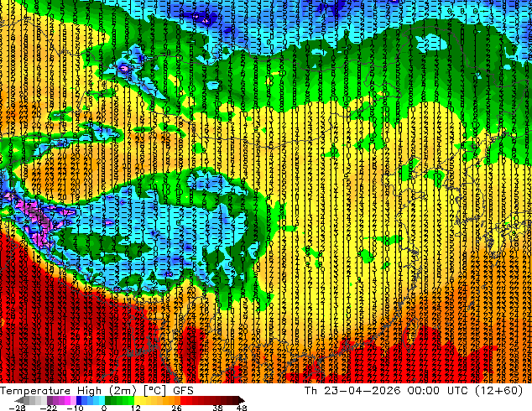Click the "-10" legend label
Image resolution: width=532 pixels, height=411 pixels.
[75, 408]
